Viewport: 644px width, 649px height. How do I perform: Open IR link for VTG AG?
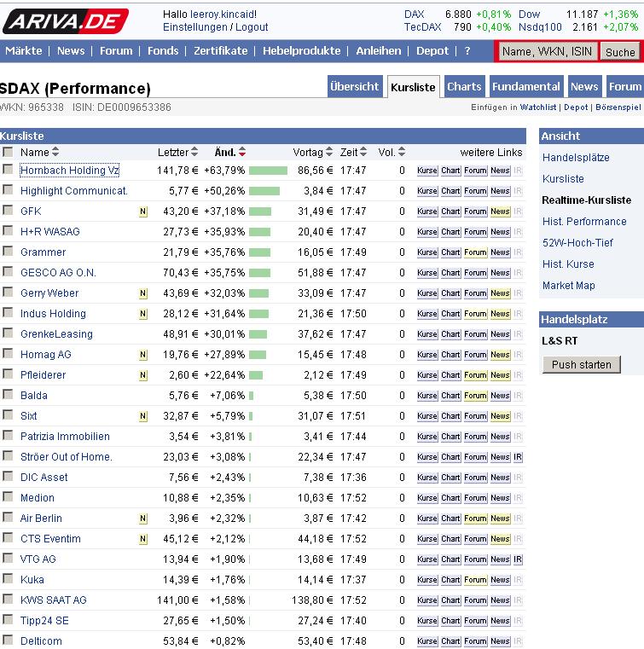click(x=518, y=559)
